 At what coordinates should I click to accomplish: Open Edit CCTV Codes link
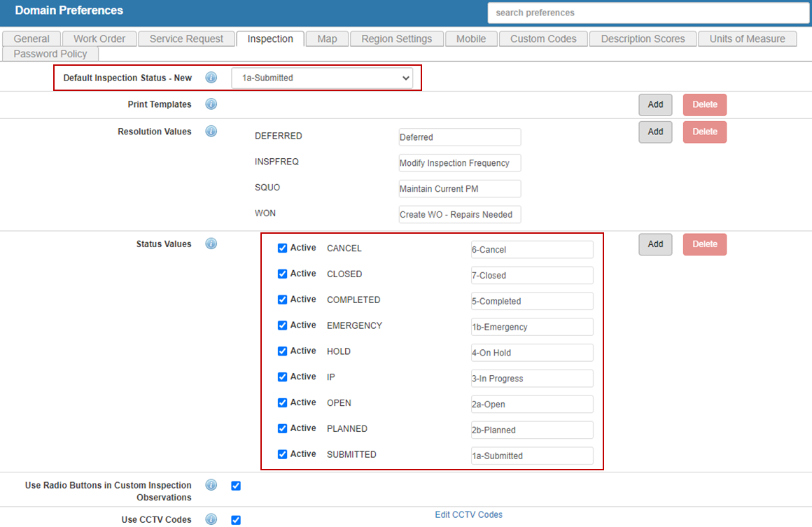pos(468,514)
